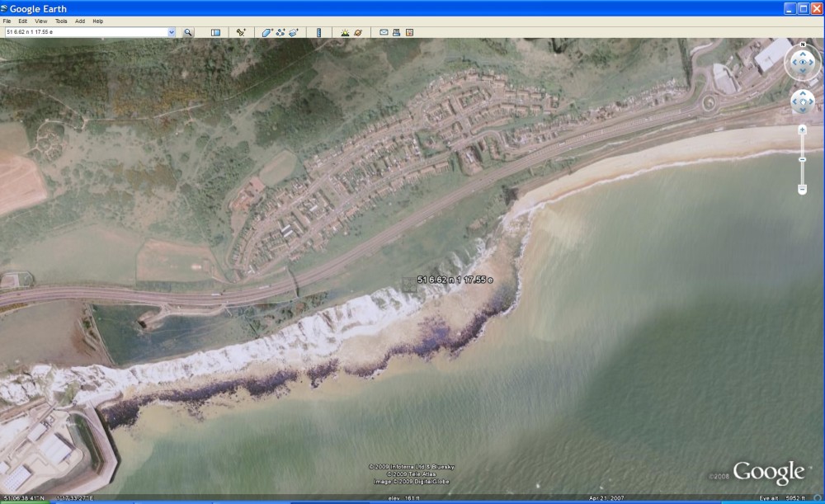Image resolution: width=825 pixels, height=504 pixels.
Task: Select the add polygon tool
Action: point(267,32)
